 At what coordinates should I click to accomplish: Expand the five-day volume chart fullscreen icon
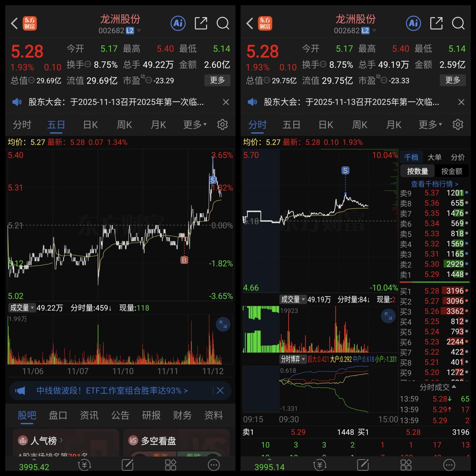coord(223,324)
